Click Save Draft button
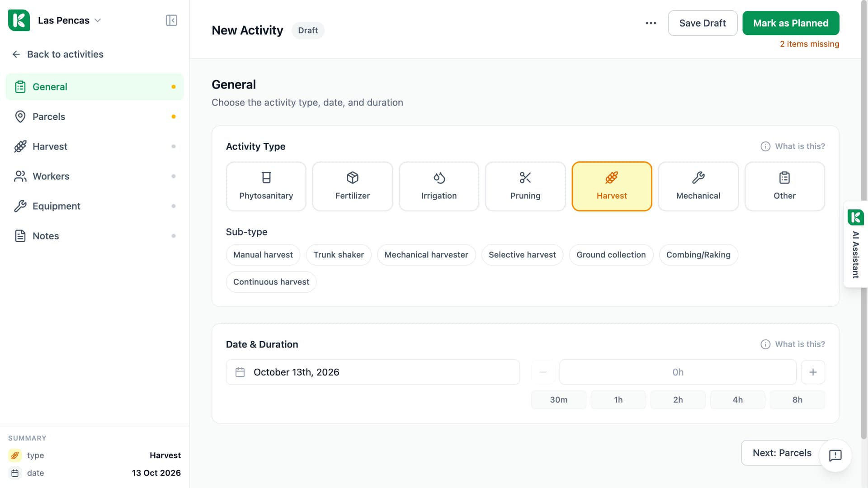 (703, 23)
